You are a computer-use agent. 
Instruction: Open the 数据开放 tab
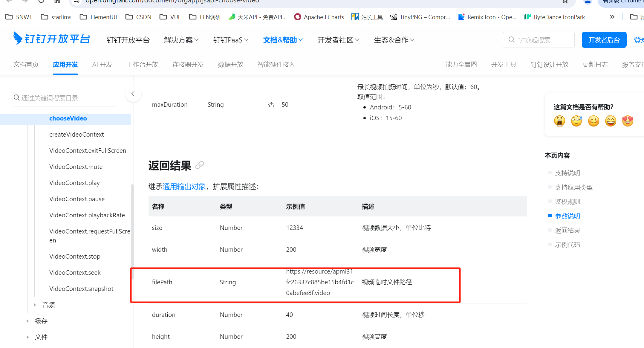(x=231, y=64)
